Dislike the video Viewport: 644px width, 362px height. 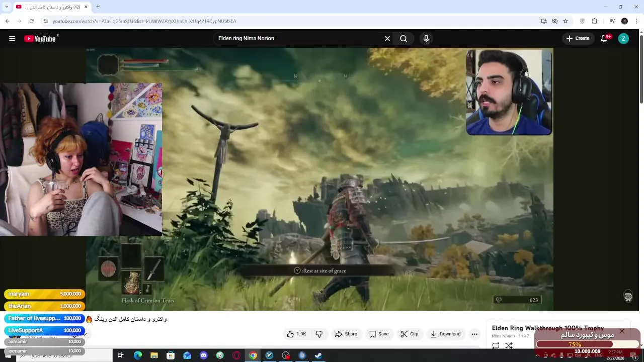[x=319, y=334]
